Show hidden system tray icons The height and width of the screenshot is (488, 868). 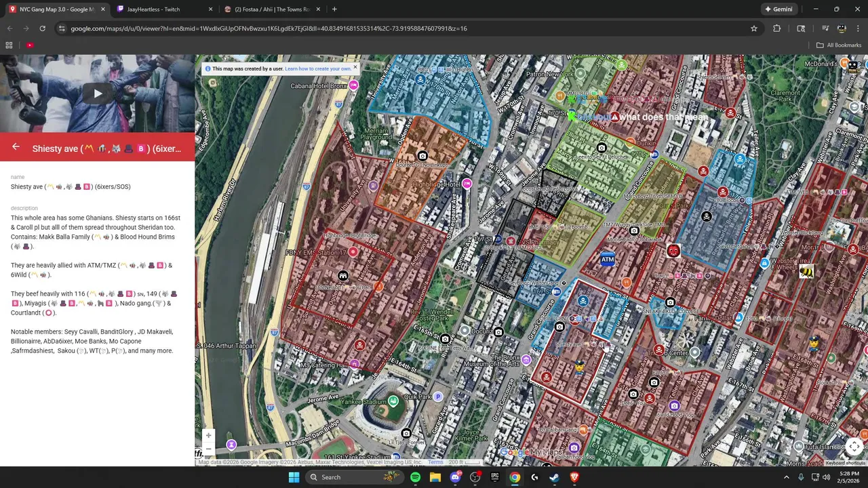[787, 477]
